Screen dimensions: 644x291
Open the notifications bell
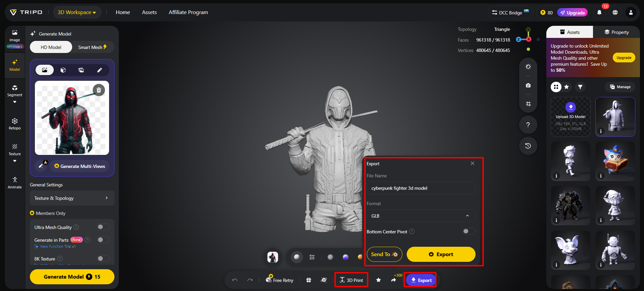pos(599,12)
